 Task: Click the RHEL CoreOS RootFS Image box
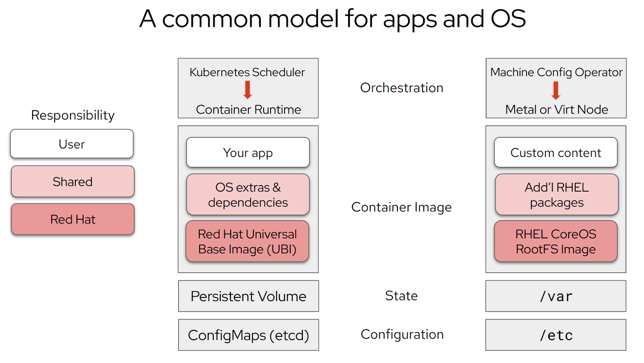tap(556, 241)
